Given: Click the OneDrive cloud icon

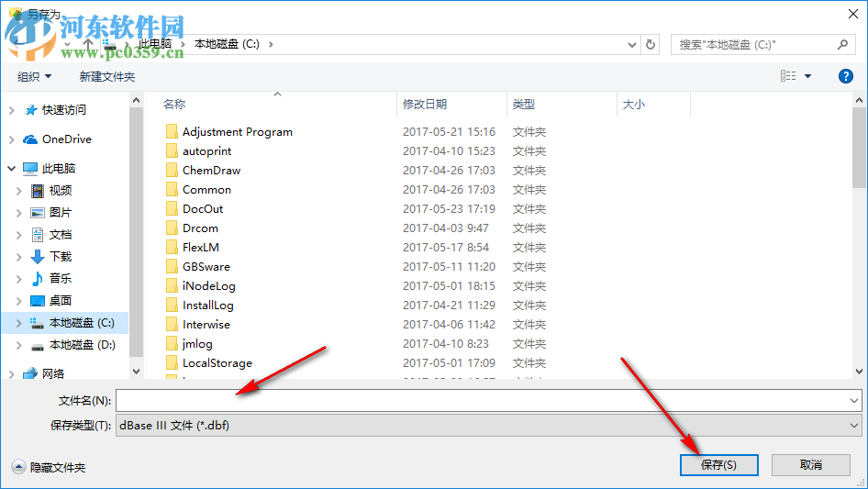Looking at the screenshot, I should [30, 139].
